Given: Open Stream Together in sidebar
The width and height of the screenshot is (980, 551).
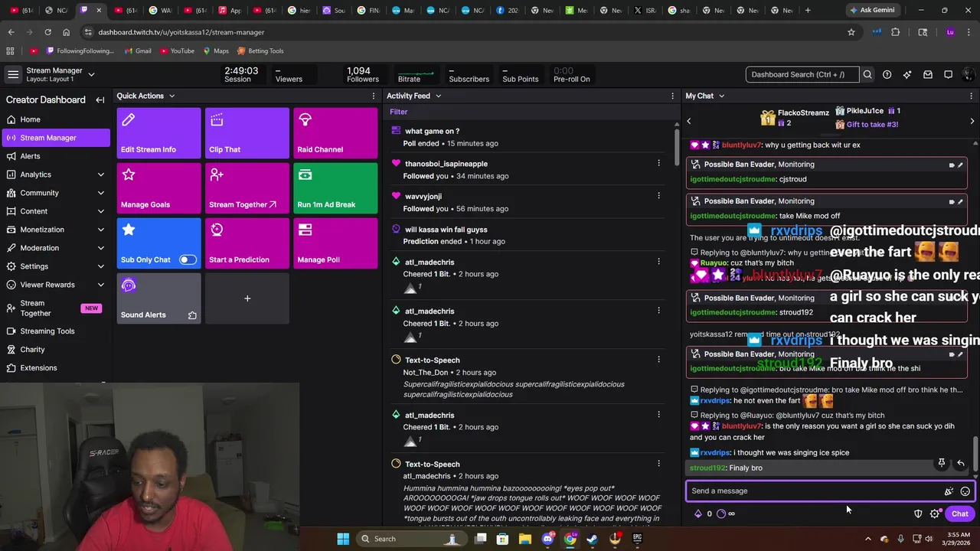Looking at the screenshot, I should [x=55, y=308].
